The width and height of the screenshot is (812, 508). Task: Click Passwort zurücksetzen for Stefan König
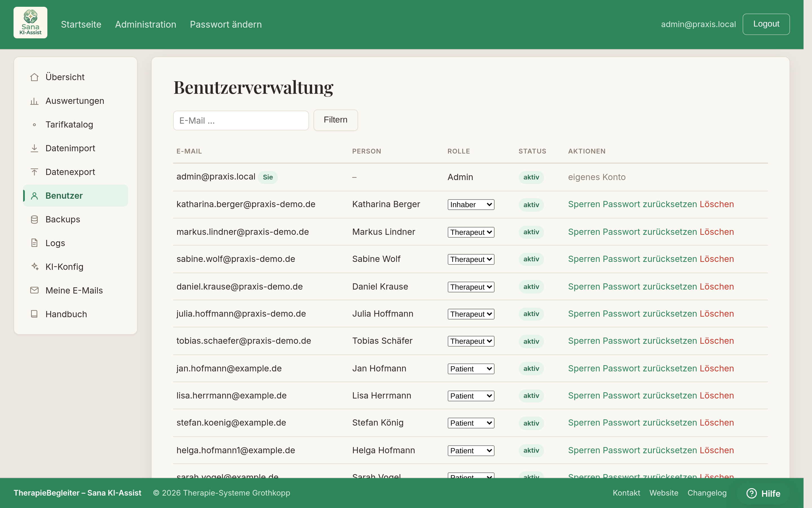[x=650, y=423]
